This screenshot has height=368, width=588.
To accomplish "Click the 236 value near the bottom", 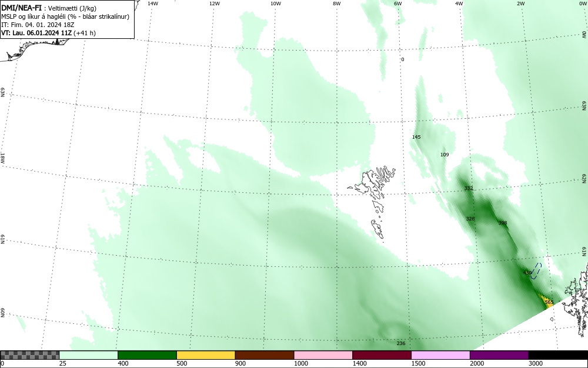I will coord(401,344).
